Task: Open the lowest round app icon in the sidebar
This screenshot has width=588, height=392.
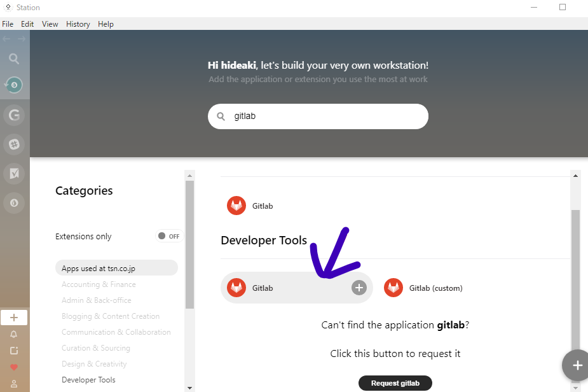Action: (x=14, y=203)
